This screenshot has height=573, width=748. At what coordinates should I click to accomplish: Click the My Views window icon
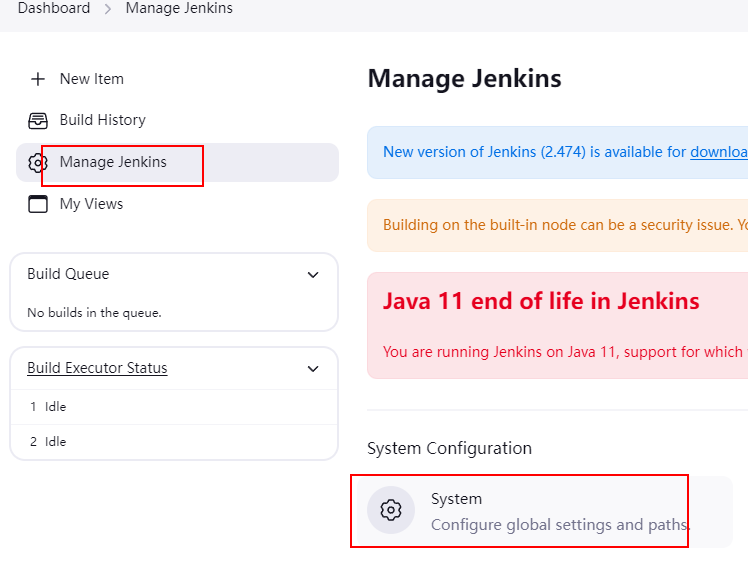pos(38,204)
